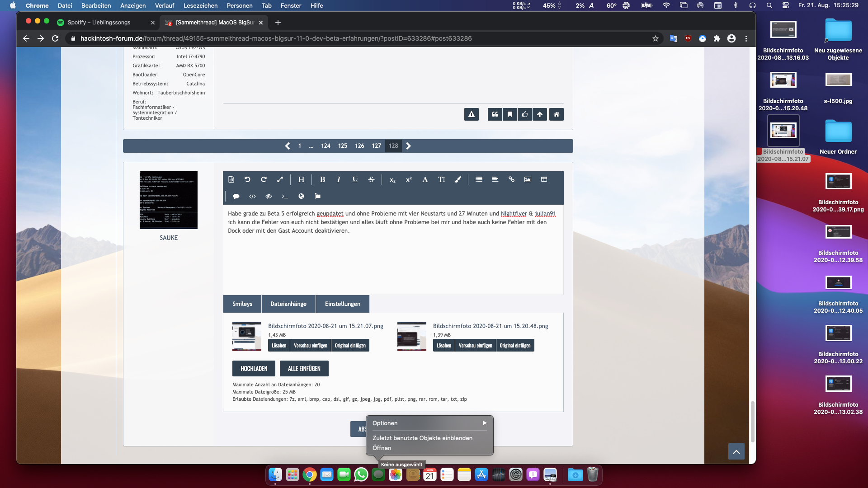Toggle bold formatting in the editor
Screen dimensions: 868x488
click(322, 179)
